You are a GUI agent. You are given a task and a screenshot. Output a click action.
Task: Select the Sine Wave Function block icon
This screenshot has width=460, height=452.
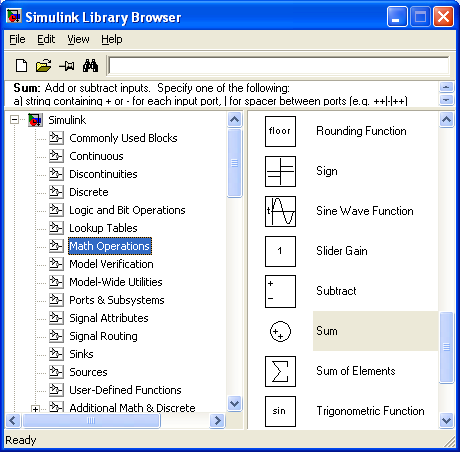pos(280,211)
